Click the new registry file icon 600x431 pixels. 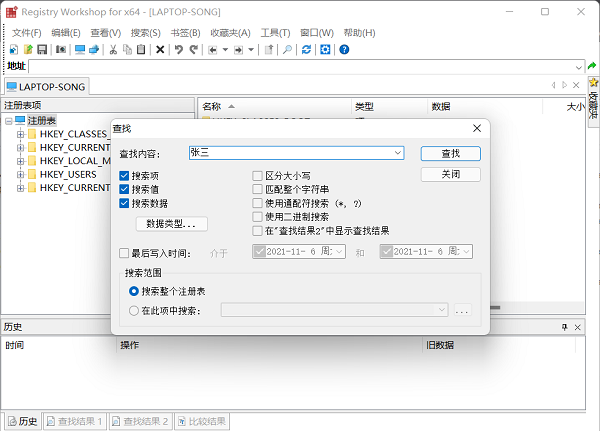point(14,50)
